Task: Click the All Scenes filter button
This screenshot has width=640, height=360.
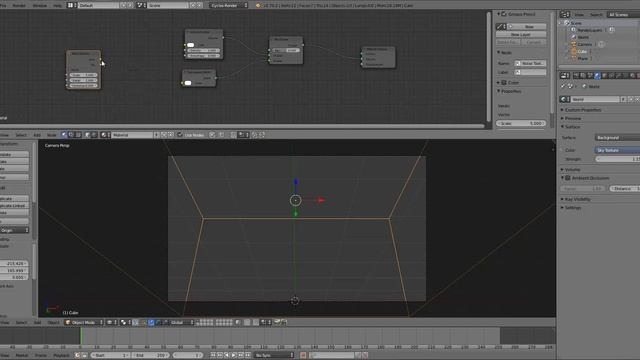Action: coord(623,14)
